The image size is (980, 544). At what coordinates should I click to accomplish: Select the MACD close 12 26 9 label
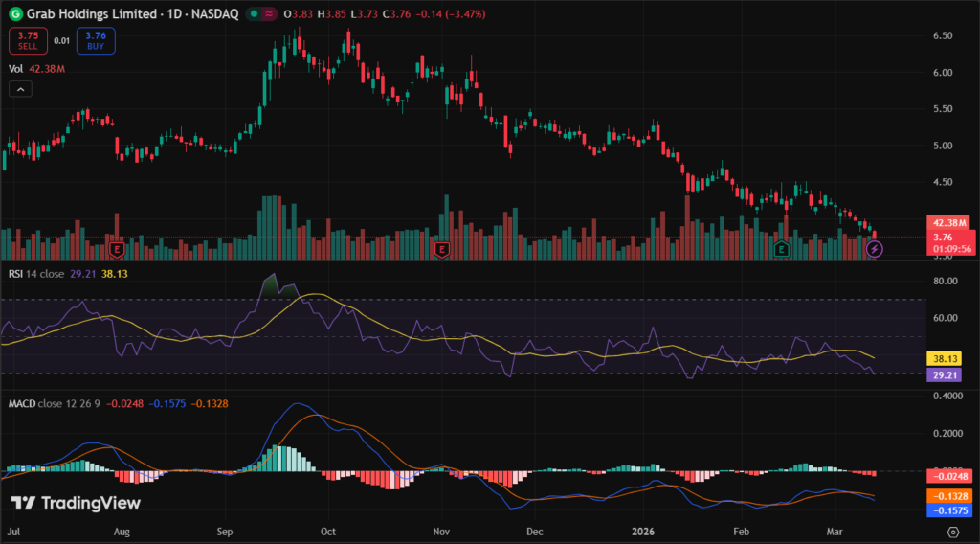[56, 403]
